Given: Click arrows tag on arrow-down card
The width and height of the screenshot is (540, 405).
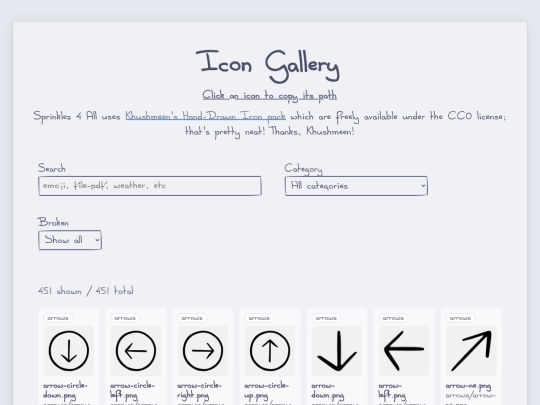Looking at the screenshot, I should click(x=326, y=318).
